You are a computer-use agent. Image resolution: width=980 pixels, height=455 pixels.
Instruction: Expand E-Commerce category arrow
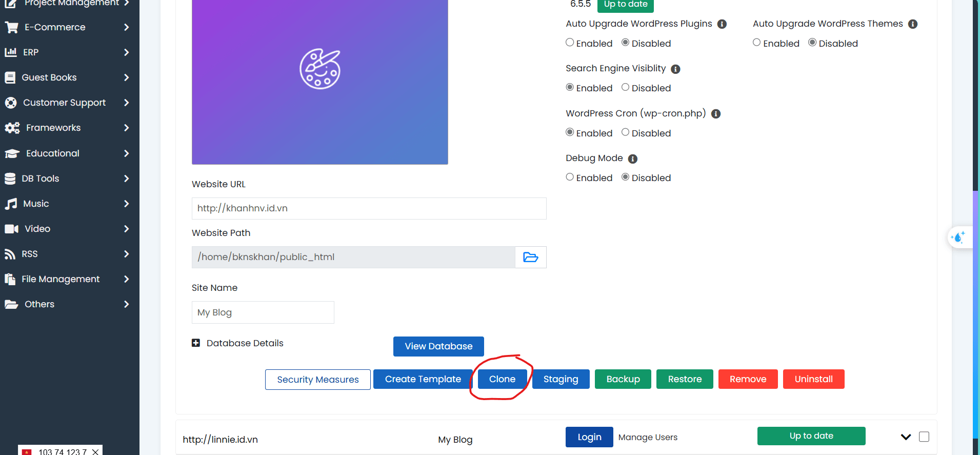pyautogui.click(x=126, y=27)
